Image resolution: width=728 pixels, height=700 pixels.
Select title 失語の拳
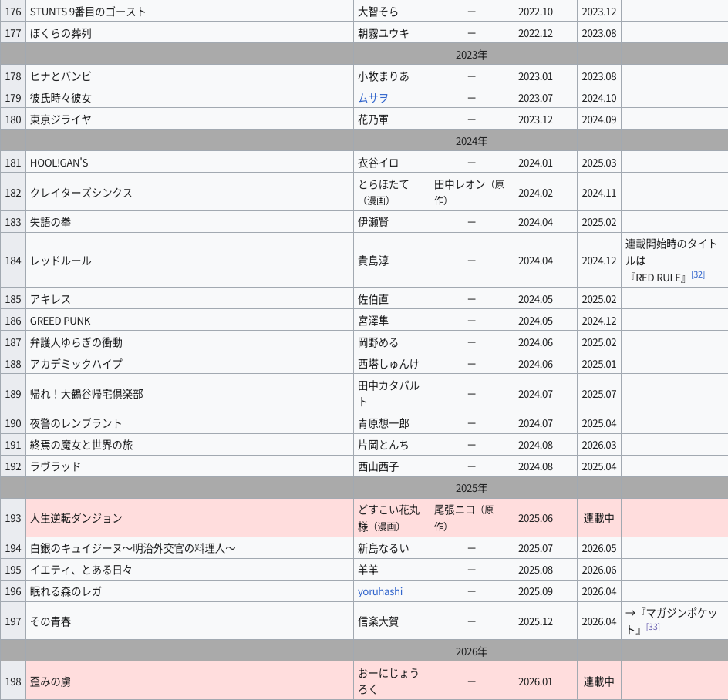[51, 222]
